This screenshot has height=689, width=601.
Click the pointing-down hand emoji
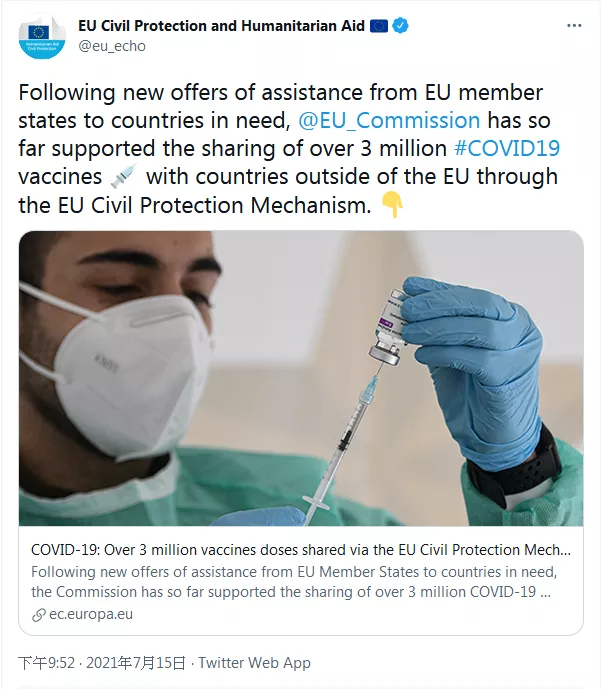tap(392, 204)
